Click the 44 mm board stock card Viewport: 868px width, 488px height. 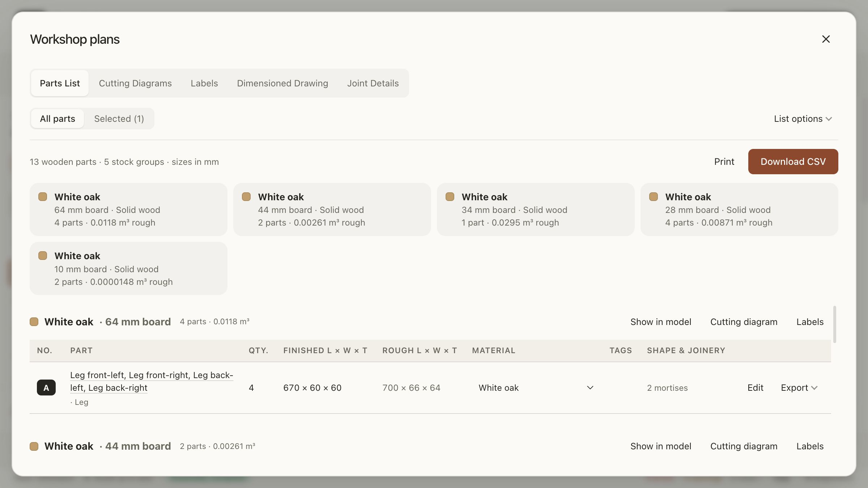pos(332,209)
